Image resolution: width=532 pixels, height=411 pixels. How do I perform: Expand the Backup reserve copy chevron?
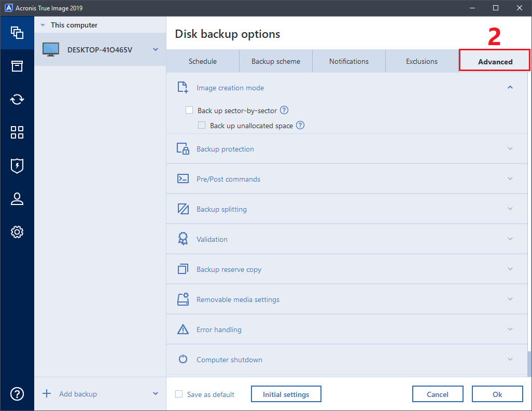[510, 269]
